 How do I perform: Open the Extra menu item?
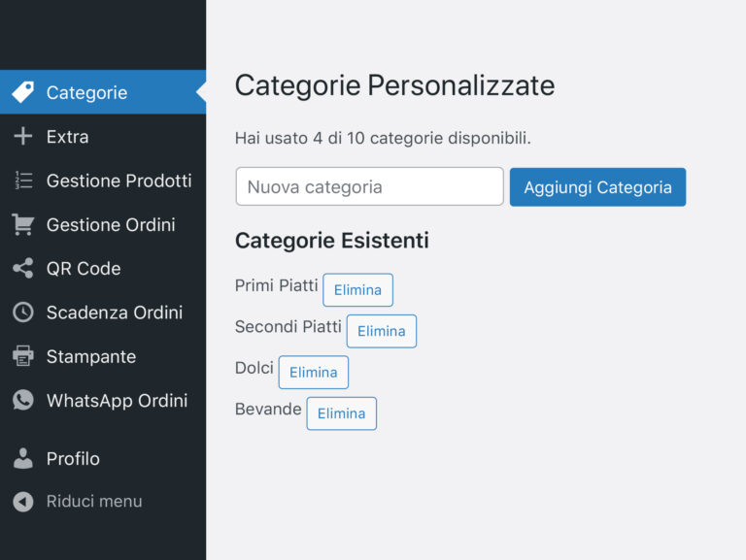(103, 137)
